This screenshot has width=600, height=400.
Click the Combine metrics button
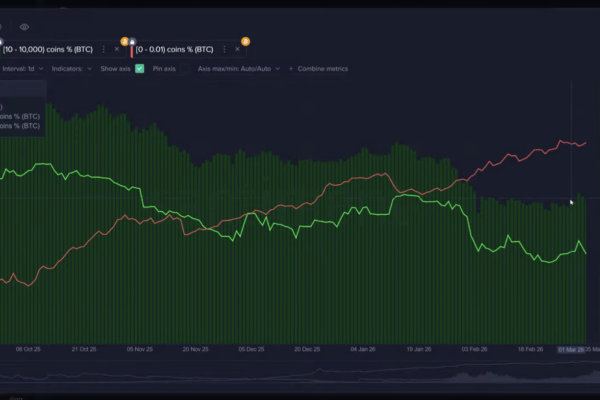tap(323, 69)
